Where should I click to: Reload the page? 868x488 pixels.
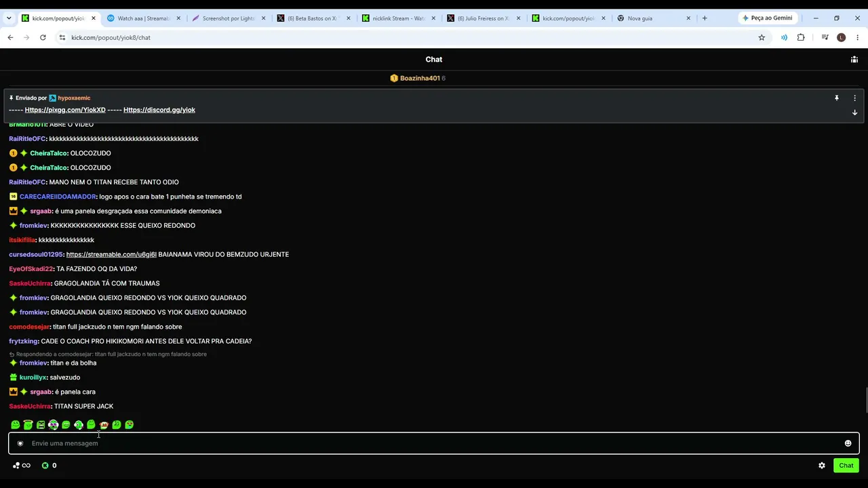coord(43,37)
